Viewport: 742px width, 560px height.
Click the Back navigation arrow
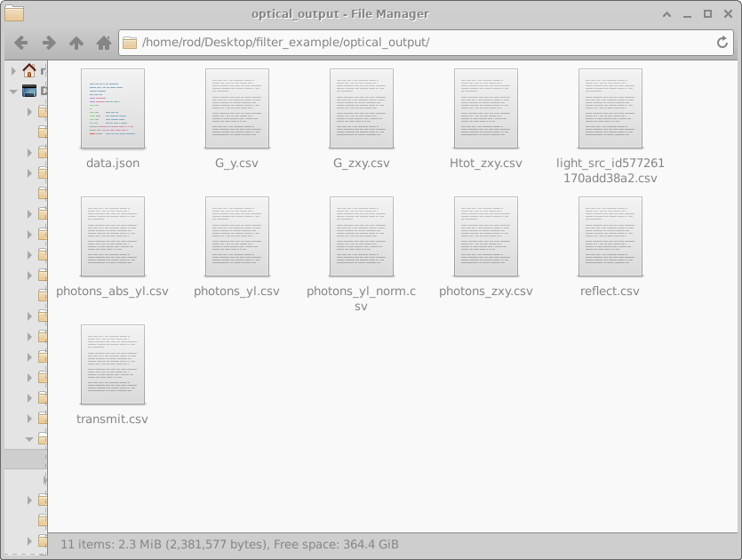pyautogui.click(x=20, y=42)
